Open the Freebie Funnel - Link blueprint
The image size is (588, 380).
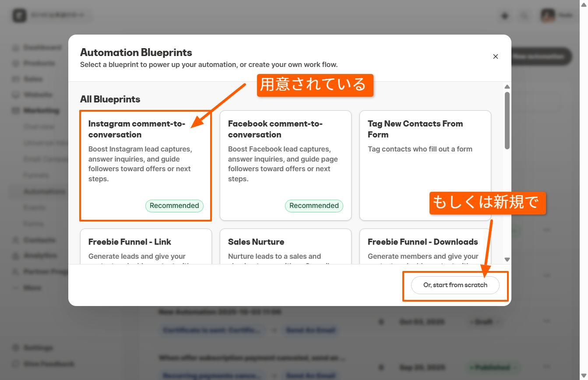point(145,246)
